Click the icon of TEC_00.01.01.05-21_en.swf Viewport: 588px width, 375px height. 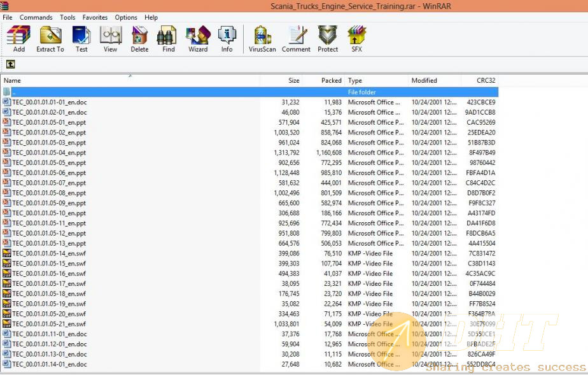(x=7, y=324)
